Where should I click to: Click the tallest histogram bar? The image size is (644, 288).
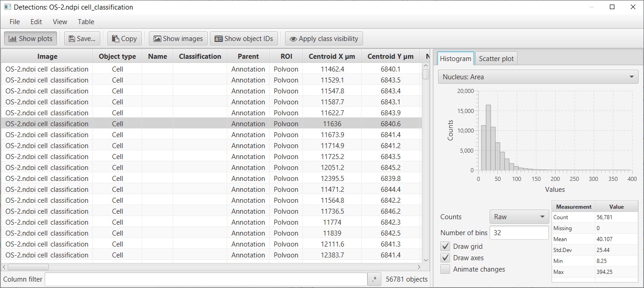click(x=488, y=138)
